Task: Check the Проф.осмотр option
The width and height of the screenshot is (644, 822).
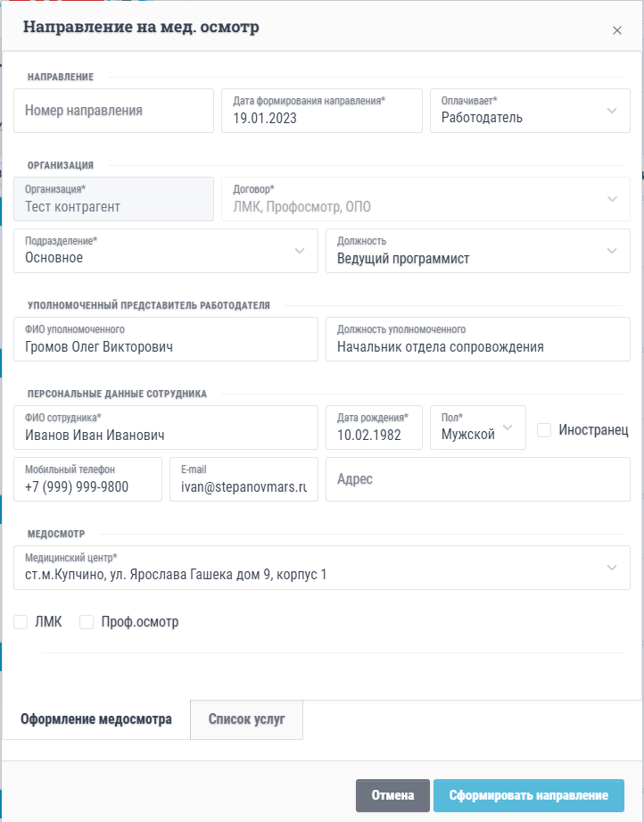Action: click(87, 622)
